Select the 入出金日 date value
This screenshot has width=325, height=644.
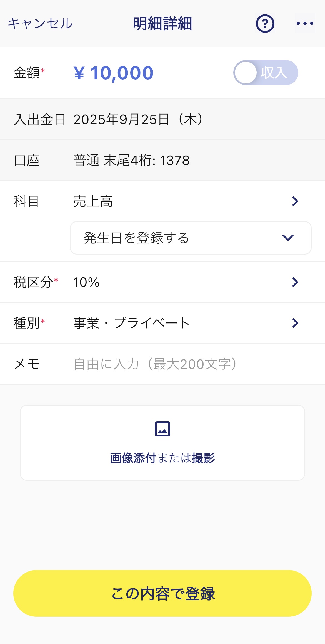[x=138, y=119]
